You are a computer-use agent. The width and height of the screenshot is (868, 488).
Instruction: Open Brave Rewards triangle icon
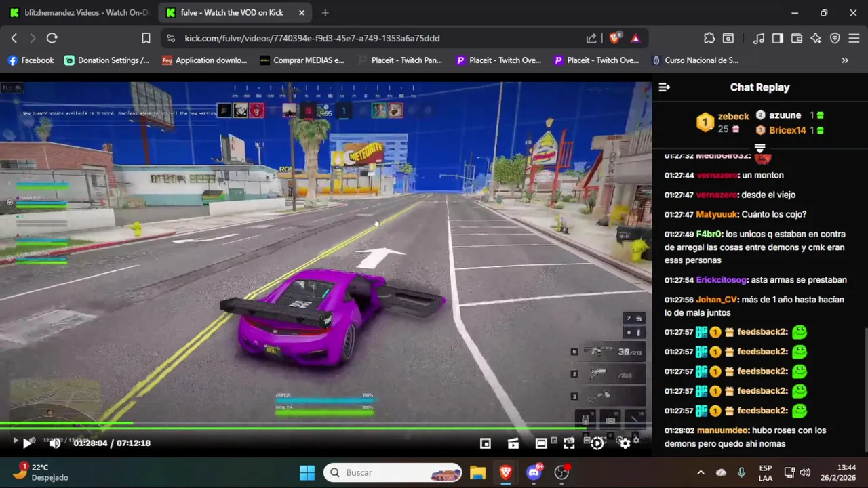coord(635,38)
